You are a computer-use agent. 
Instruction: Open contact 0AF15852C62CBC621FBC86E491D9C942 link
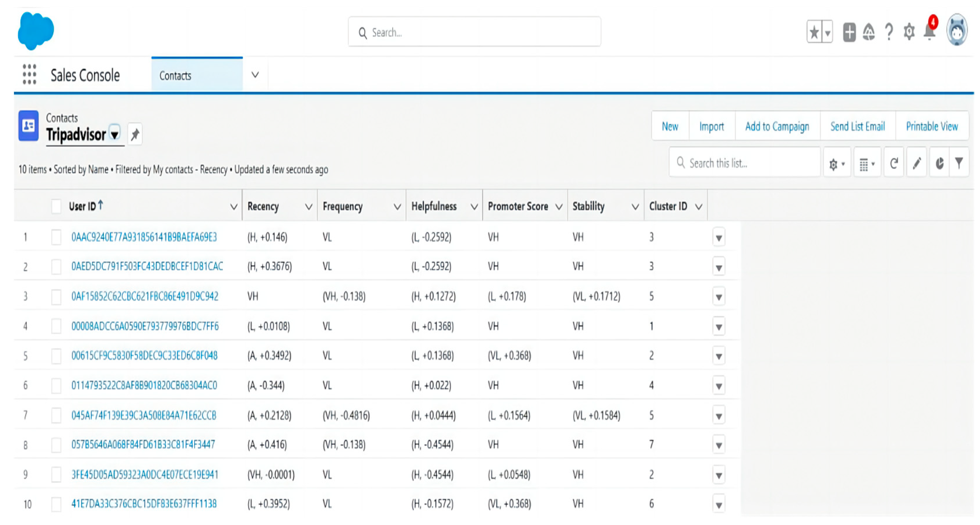[145, 296]
